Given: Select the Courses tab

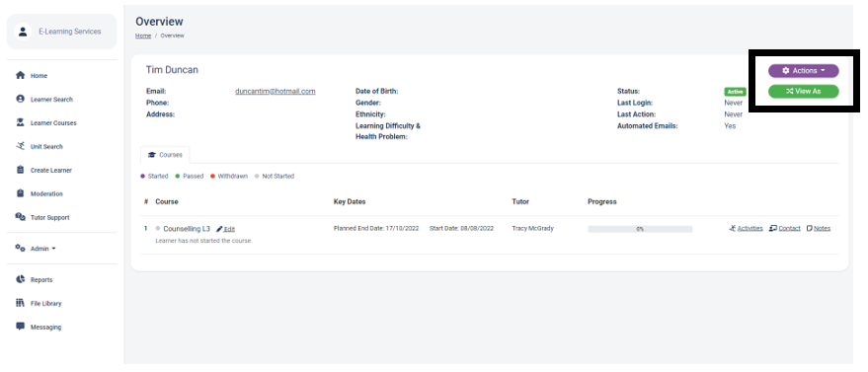Looking at the screenshot, I should 165,155.
